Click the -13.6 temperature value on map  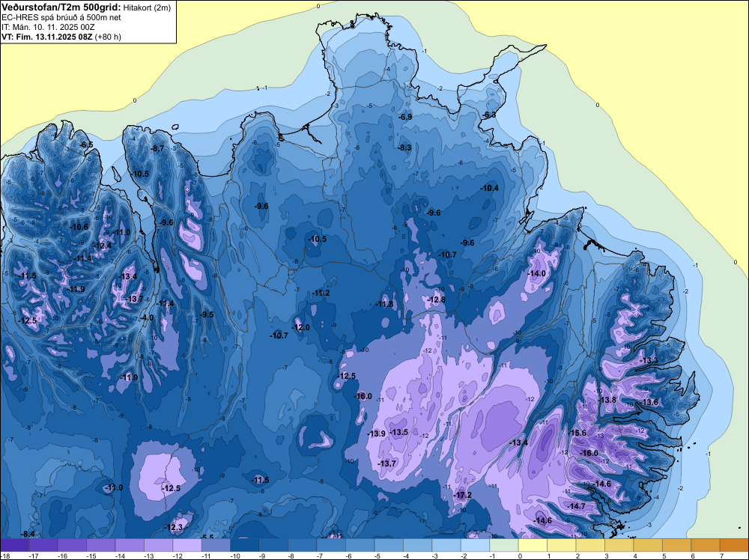click(x=649, y=403)
